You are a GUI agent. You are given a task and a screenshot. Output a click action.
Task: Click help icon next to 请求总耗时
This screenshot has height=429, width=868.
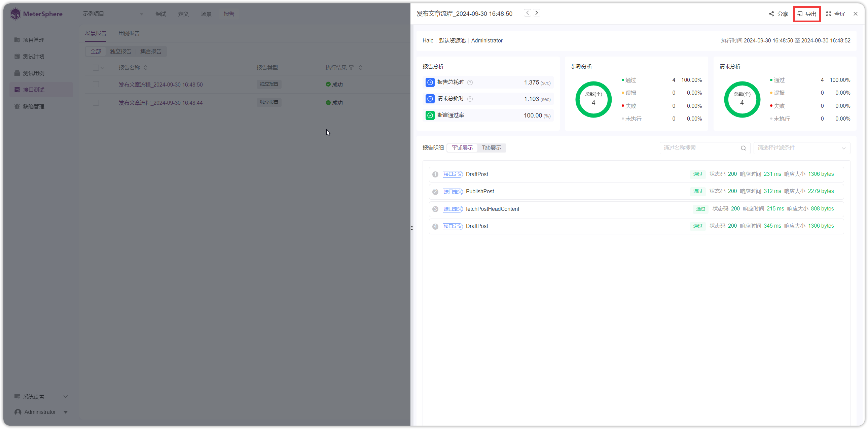470,99
